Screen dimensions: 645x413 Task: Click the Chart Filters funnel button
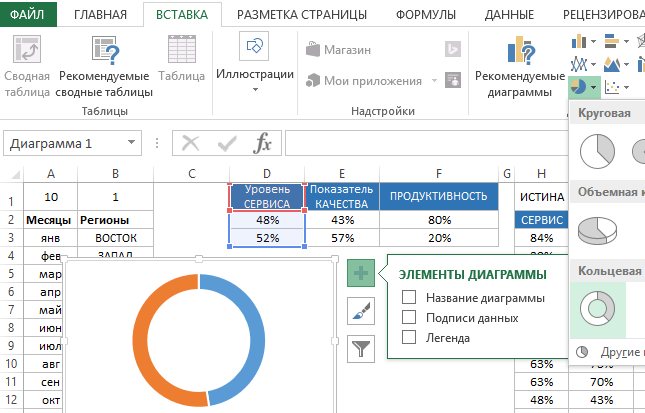click(x=361, y=349)
